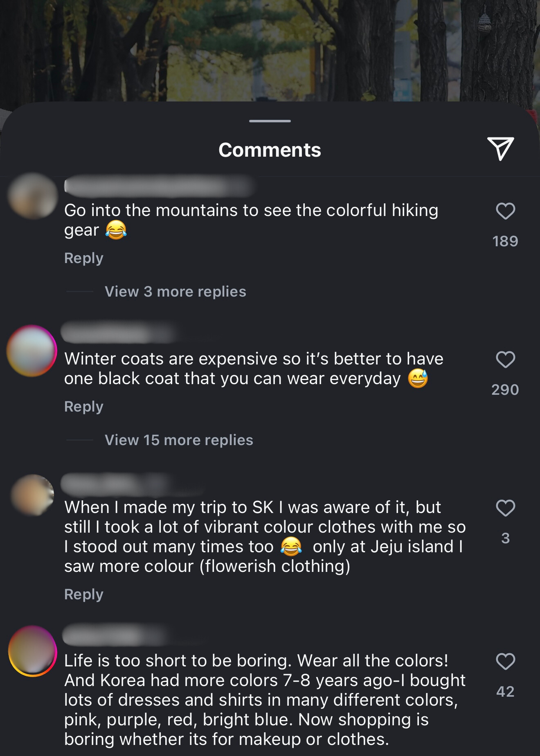Viewport: 540px width, 756px height.
Task: Tap the 290 likes count
Action: point(505,390)
